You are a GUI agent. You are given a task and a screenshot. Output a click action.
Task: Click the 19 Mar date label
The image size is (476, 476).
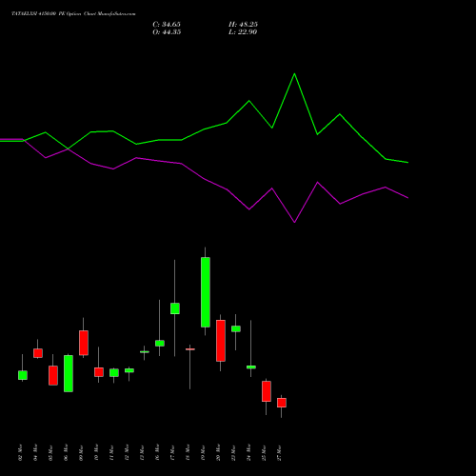pyautogui.click(x=203, y=452)
